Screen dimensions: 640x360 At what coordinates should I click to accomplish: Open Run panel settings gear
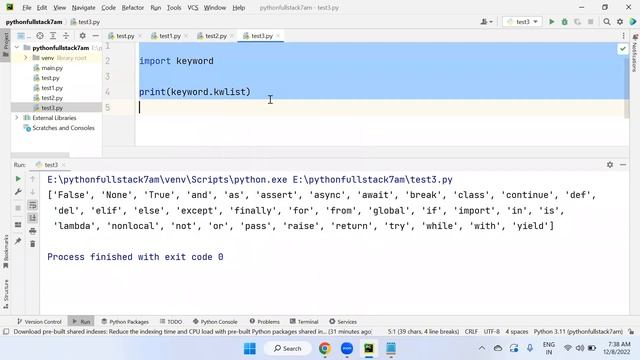610,164
